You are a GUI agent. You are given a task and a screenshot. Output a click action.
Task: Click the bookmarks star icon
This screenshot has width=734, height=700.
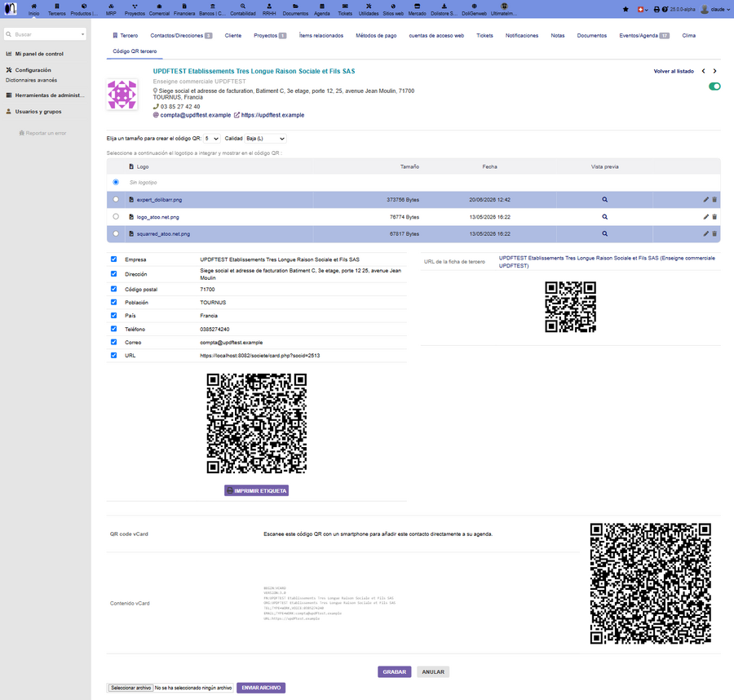626,9
